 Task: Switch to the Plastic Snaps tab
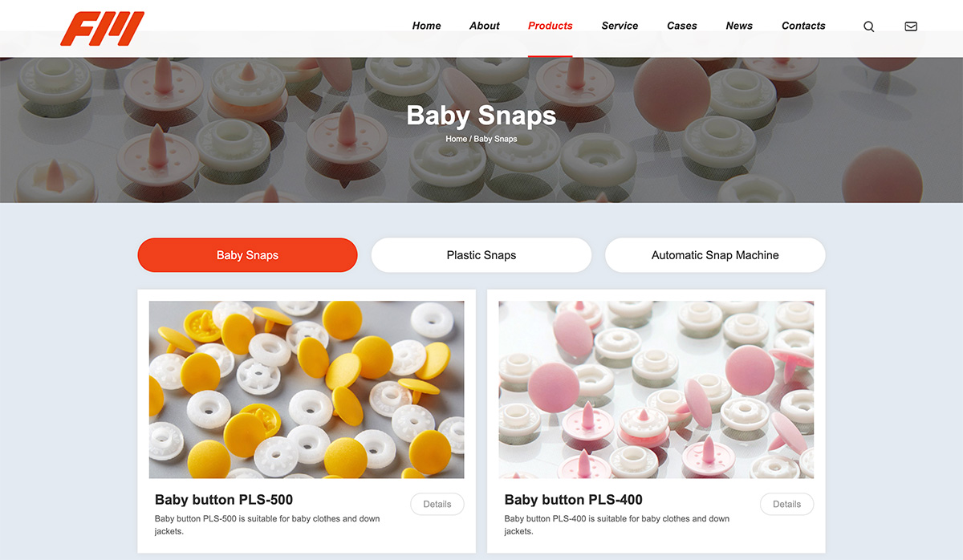pyautogui.click(x=481, y=255)
